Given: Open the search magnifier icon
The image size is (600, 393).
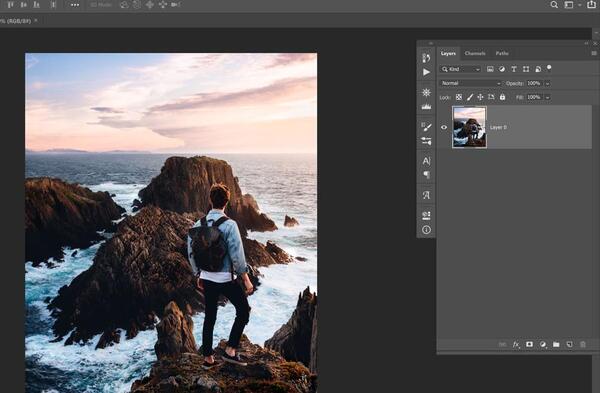Looking at the screenshot, I should 554,5.
